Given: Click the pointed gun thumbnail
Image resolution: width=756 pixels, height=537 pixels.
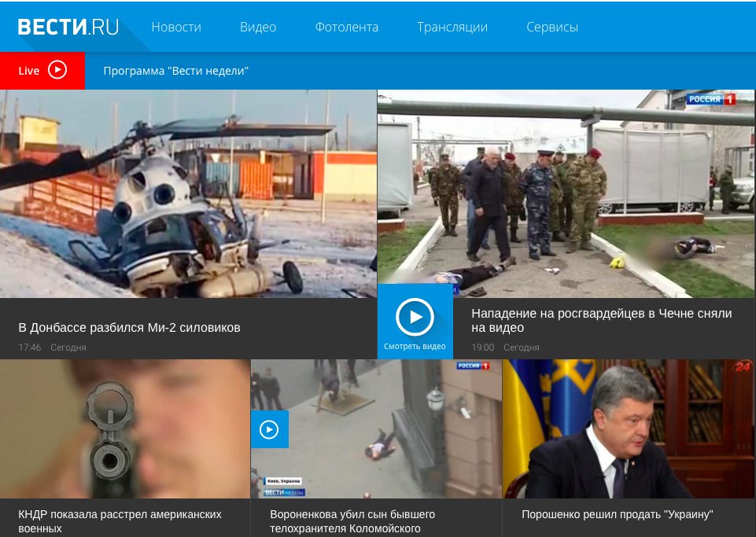Looking at the screenshot, I should 125,429.
